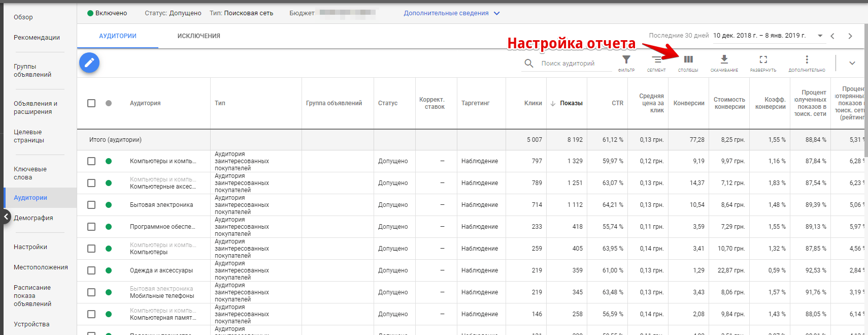Open Целевые страницы in sidebar
The width and height of the screenshot is (868, 335).
pyautogui.click(x=29, y=136)
